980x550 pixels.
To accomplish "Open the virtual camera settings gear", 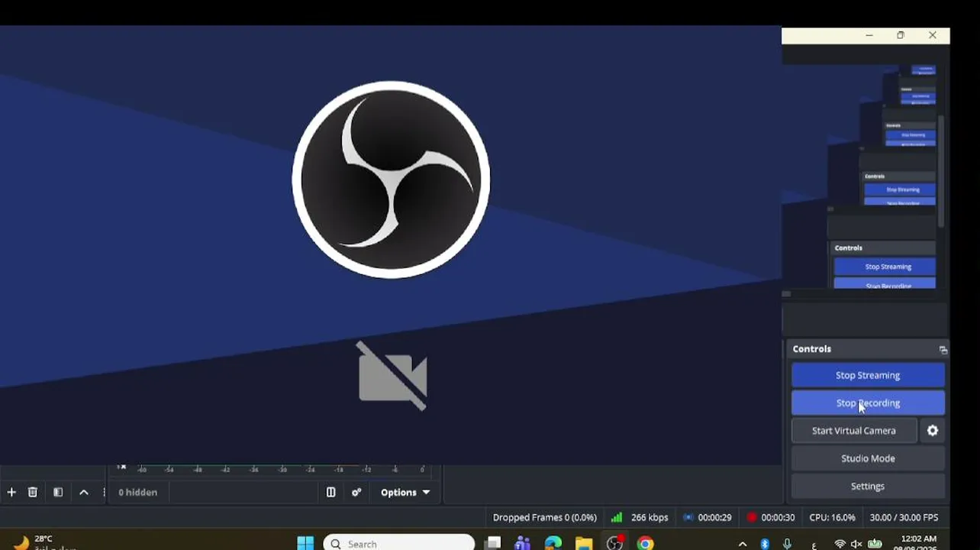I will click(933, 431).
